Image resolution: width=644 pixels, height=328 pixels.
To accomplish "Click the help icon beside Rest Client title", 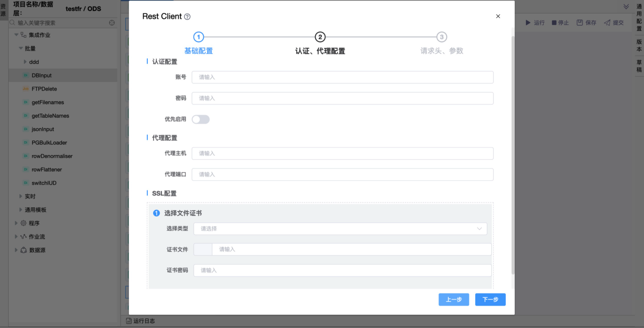I will tap(187, 17).
